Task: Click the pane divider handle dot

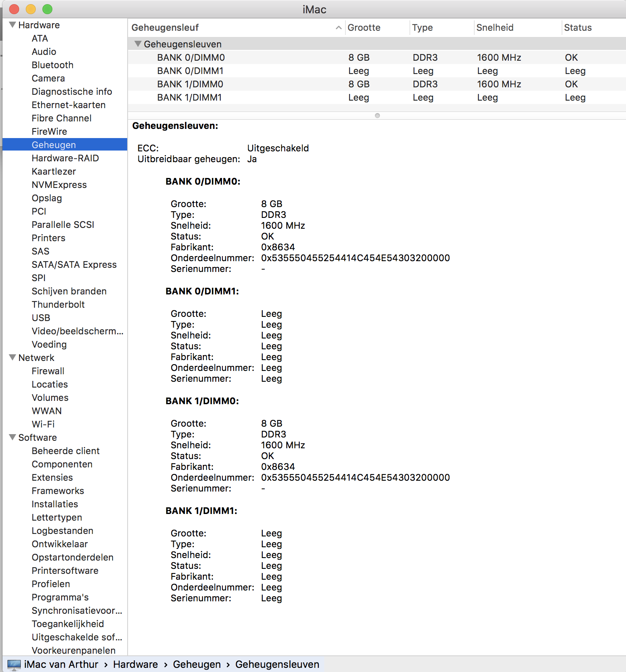Action: tap(377, 116)
